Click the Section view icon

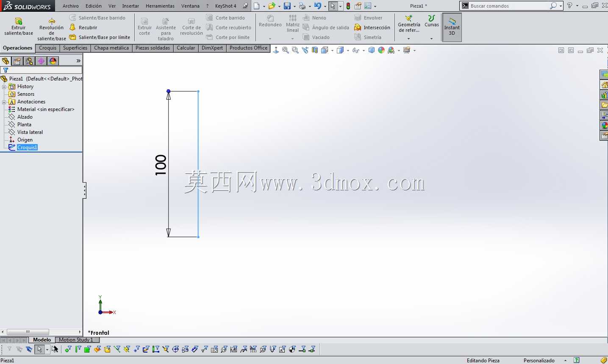[x=315, y=50]
